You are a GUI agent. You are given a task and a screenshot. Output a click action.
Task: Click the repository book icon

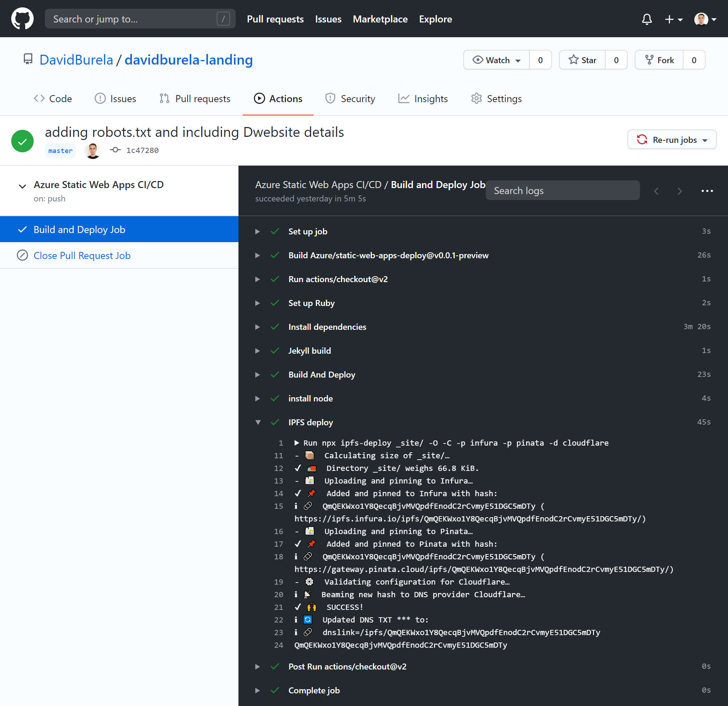pyautogui.click(x=28, y=59)
